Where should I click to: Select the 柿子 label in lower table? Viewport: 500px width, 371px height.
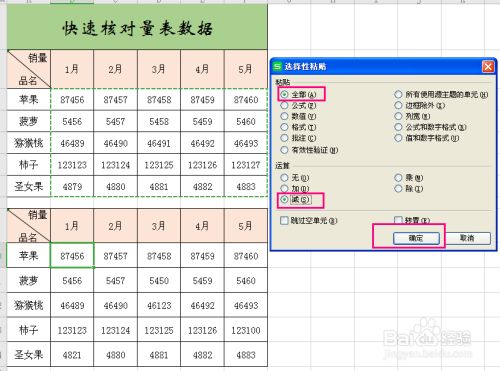pos(29,330)
